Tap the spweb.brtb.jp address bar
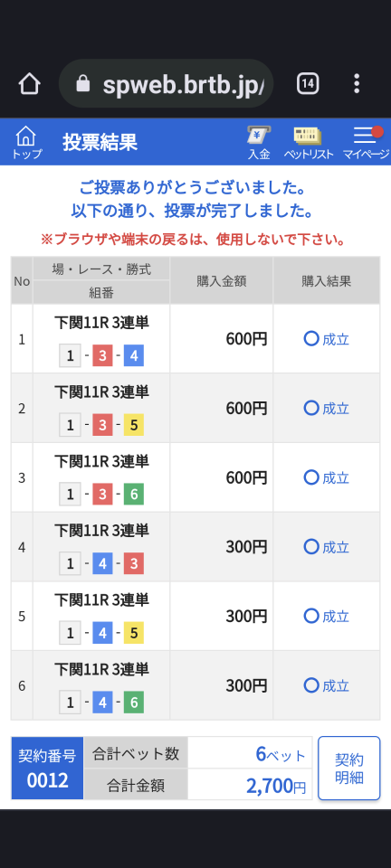The width and height of the screenshot is (391, 868). pyautogui.click(x=166, y=83)
